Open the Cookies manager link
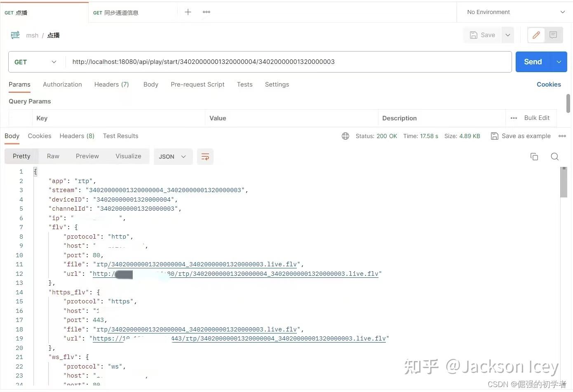Screen dimensions: 573x392 point(549,85)
